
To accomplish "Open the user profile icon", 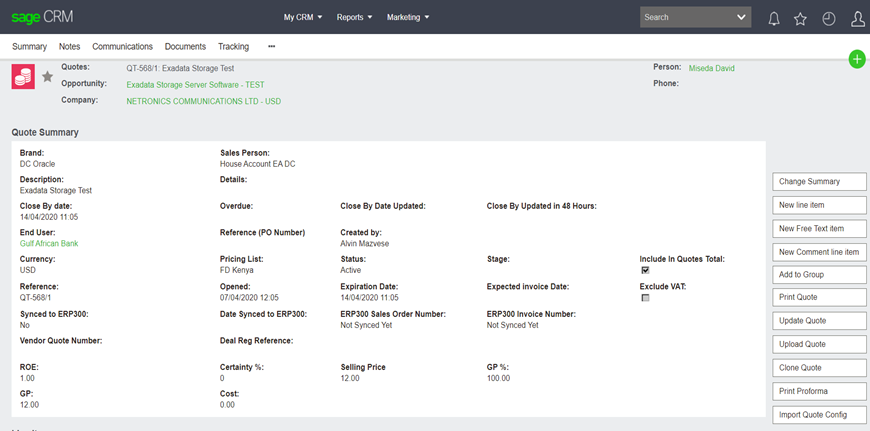I will pos(857,18).
